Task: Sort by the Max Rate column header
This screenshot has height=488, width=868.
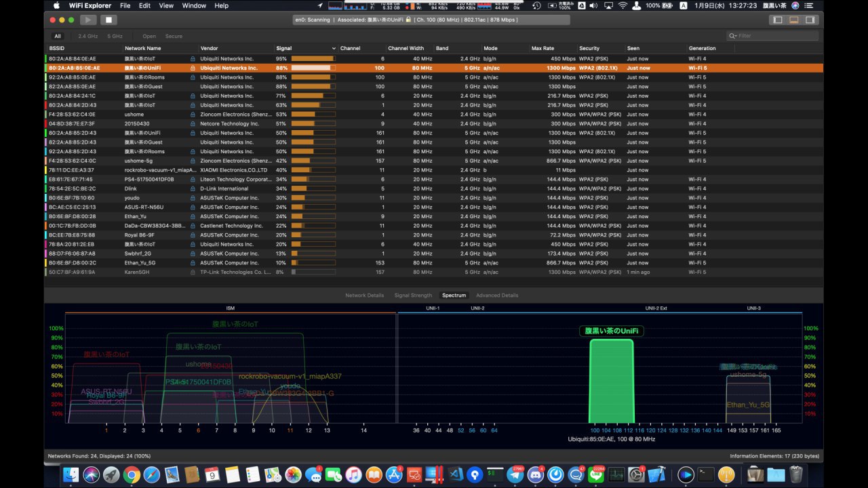Action: pos(553,48)
